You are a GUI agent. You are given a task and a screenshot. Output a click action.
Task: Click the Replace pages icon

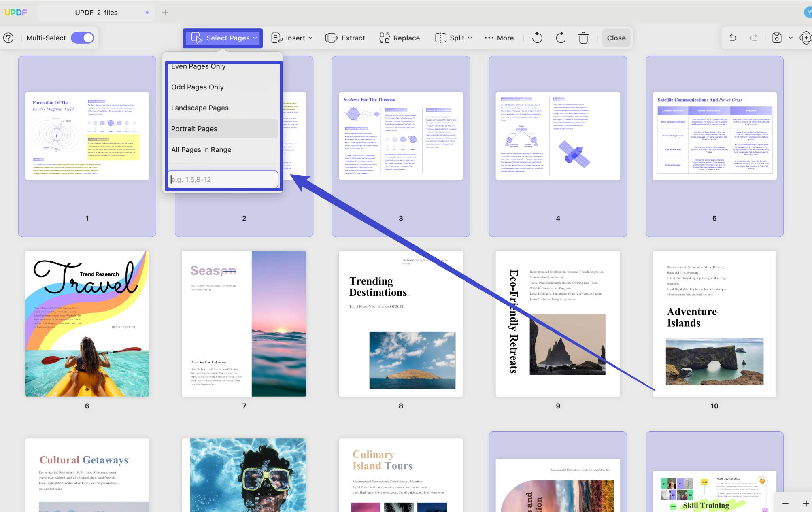click(x=385, y=38)
